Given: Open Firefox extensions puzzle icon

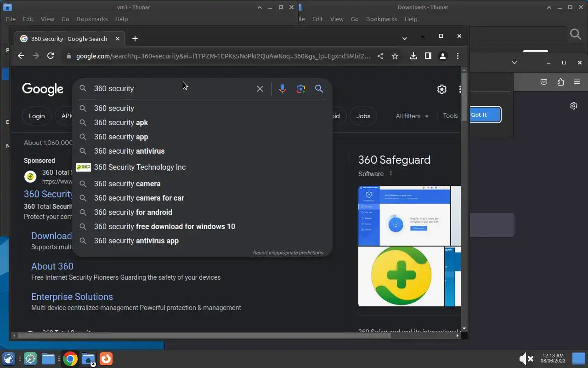Looking at the screenshot, I should click(560, 82).
